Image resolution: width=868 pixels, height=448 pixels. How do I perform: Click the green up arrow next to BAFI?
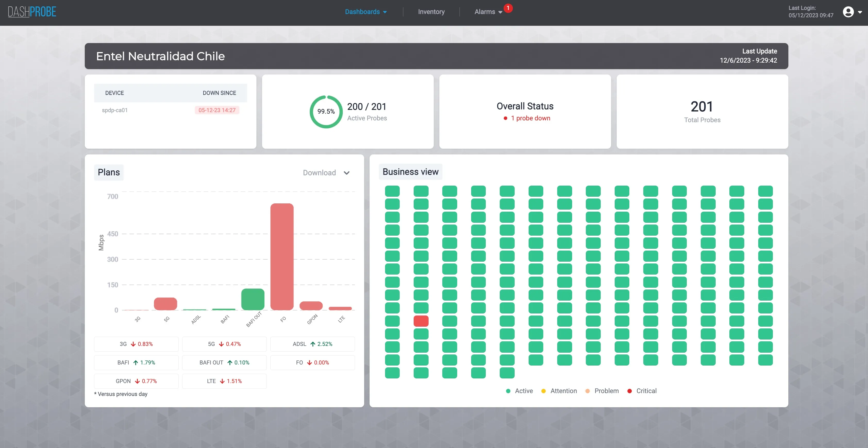(136, 362)
